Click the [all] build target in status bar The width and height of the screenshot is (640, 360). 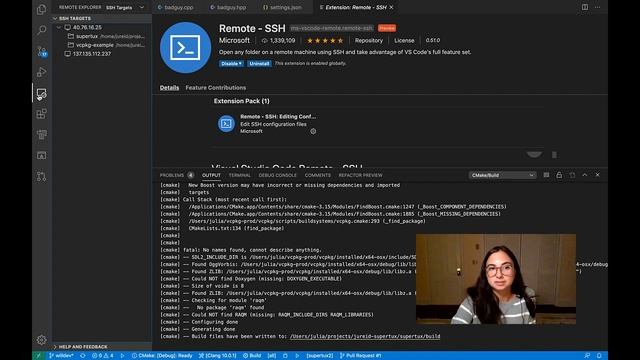click(x=271, y=356)
